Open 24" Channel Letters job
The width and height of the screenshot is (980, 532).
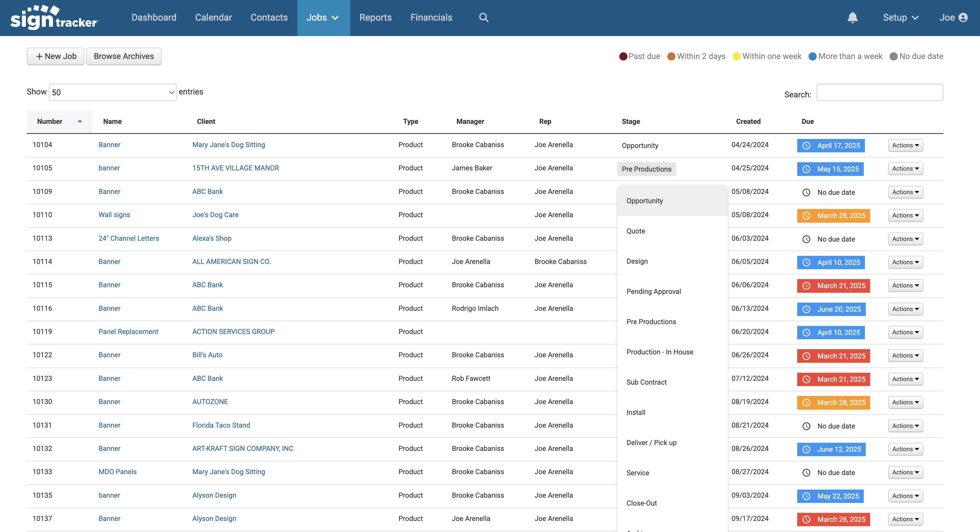[128, 238]
